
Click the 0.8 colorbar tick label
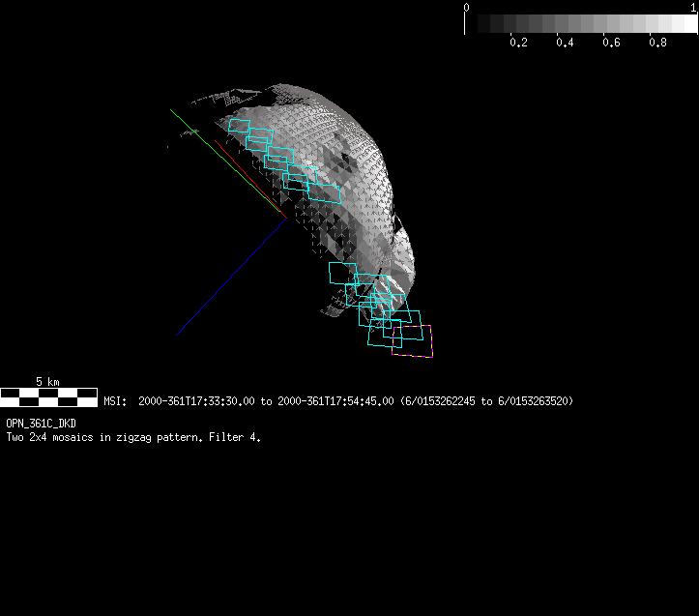(x=657, y=43)
